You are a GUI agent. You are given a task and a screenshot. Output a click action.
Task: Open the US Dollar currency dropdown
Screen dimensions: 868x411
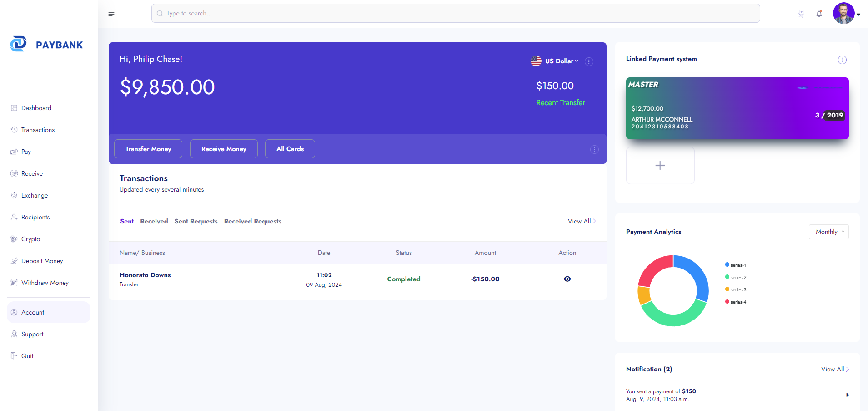(555, 61)
